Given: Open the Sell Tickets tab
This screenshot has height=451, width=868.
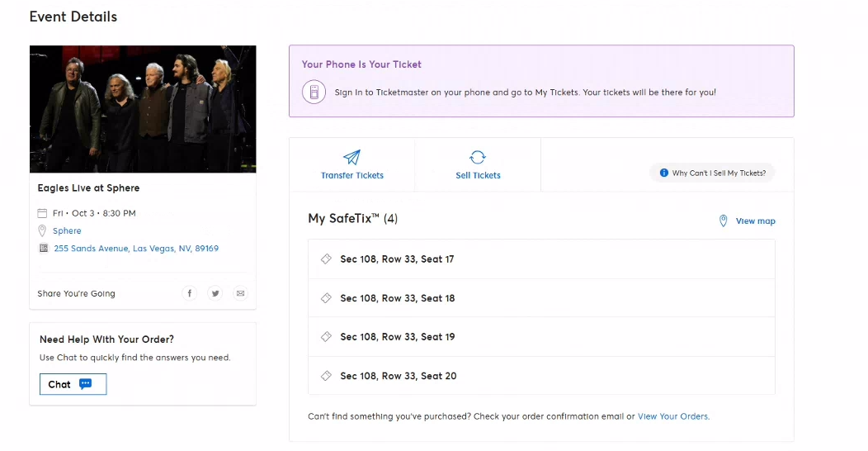Looking at the screenshot, I should coord(478,164).
